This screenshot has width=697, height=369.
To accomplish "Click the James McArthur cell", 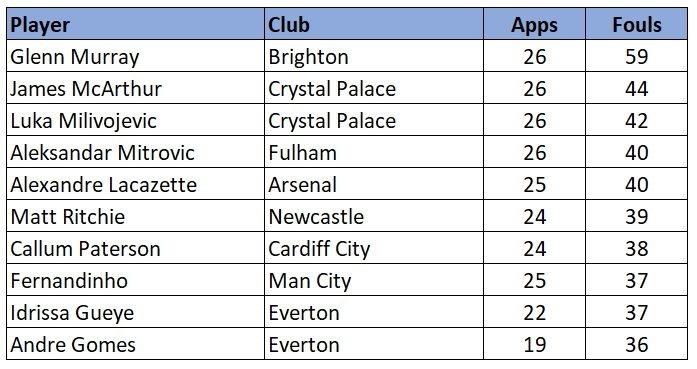I will 136,88.
